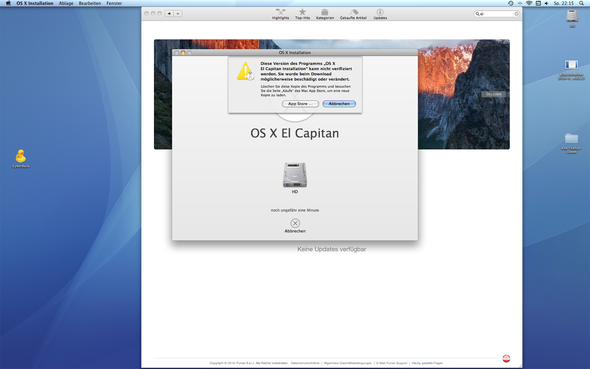This screenshot has height=369, width=590.
Task: Click the Wi-Fi status icon
Action: [x=529, y=3]
